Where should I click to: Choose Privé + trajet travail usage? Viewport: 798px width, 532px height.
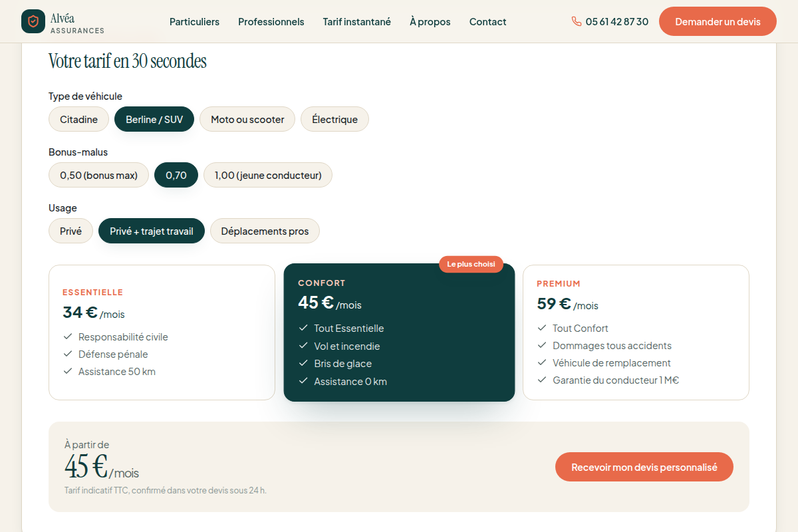click(x=152, y=231)
